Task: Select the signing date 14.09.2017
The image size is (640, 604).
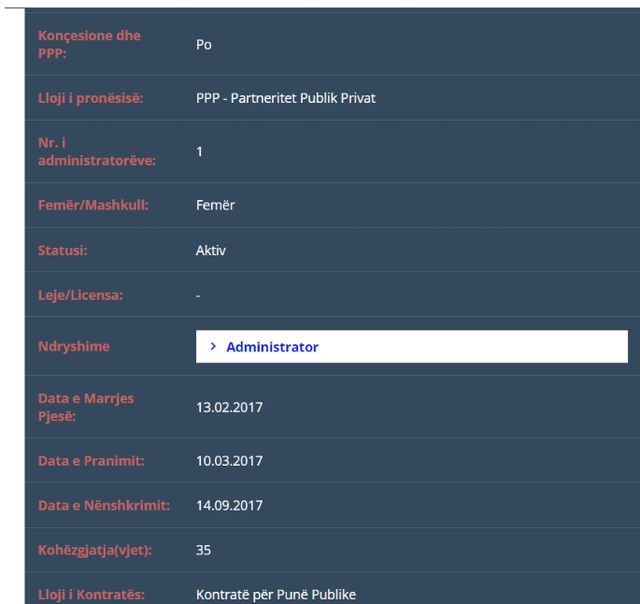Action: pyautogui.click(x=229, y=506)
